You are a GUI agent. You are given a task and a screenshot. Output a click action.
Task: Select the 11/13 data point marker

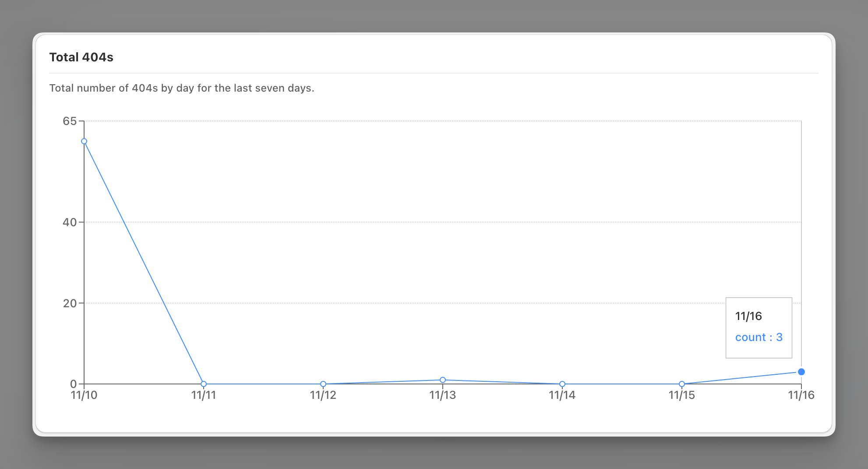coord(443,380)
